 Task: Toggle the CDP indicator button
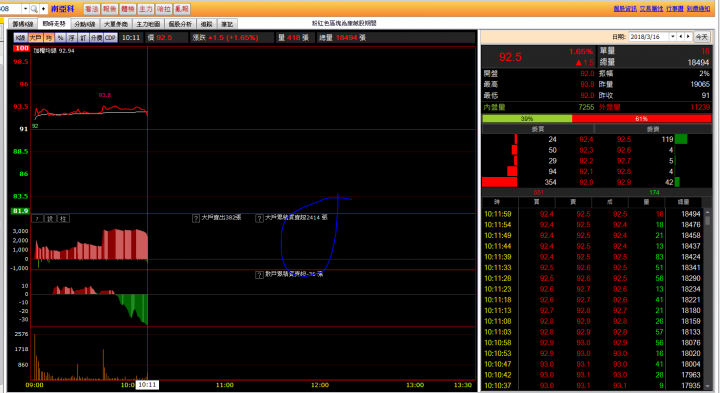pyautogui.click(x=110, y=38)
